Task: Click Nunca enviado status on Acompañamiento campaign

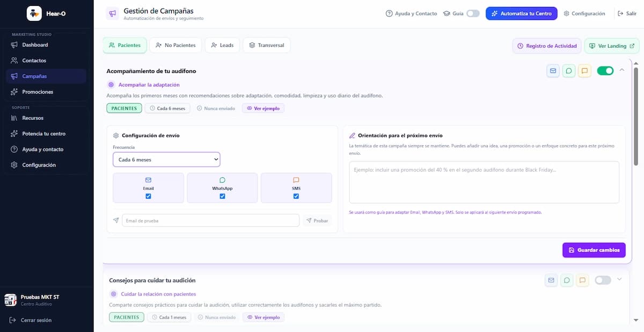Action: click(x=216, y=108)
